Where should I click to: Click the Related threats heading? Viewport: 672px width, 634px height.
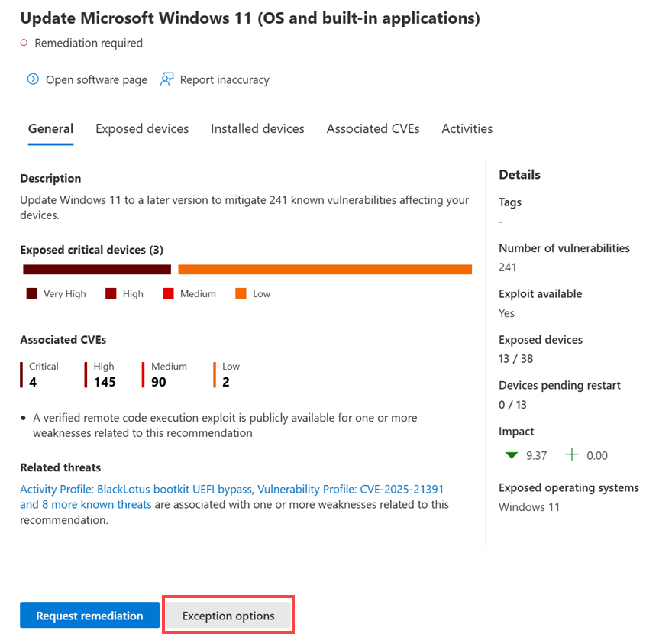[x=60, y=467]
